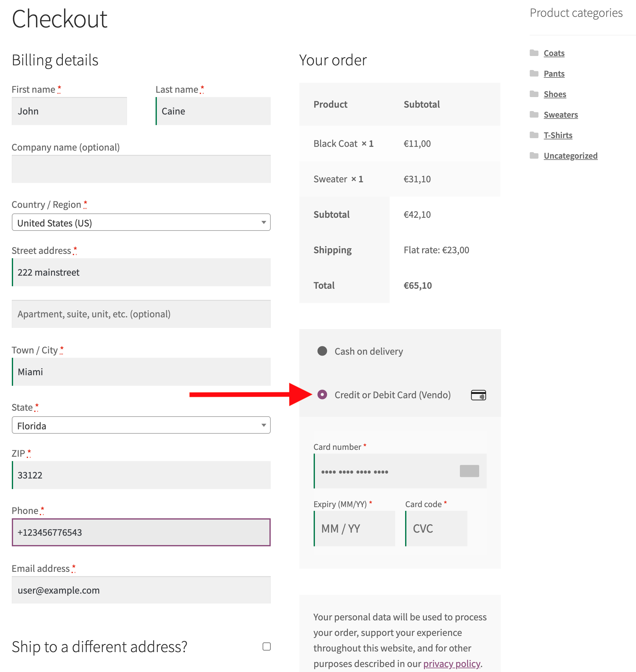Open the Sweaters category link
This screenshot has width=636, height=672.
click(560, 114)
